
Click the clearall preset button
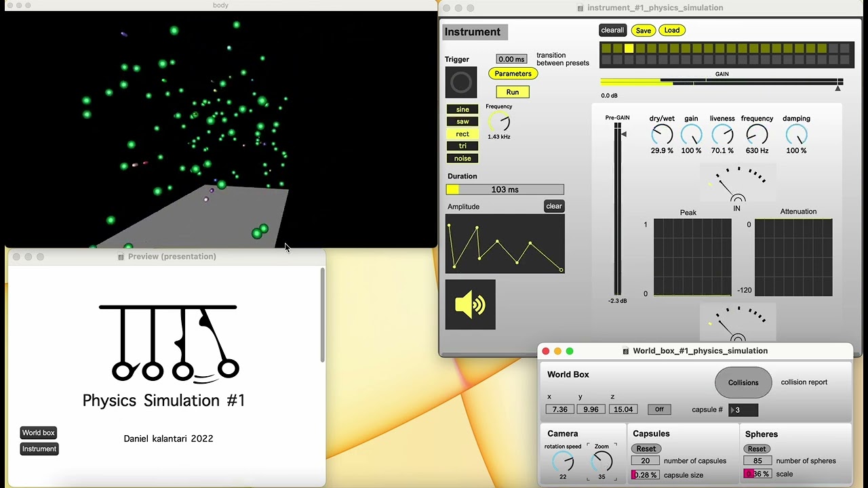coord(612,30)
